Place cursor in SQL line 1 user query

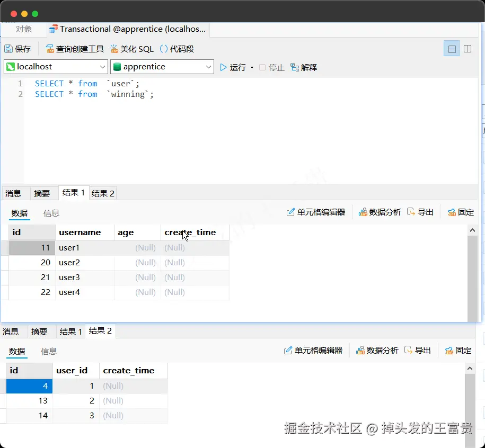coord(87,84)
